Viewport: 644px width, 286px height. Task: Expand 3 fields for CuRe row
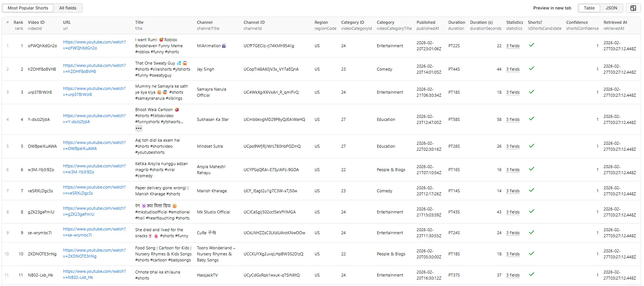pos(513,233)
